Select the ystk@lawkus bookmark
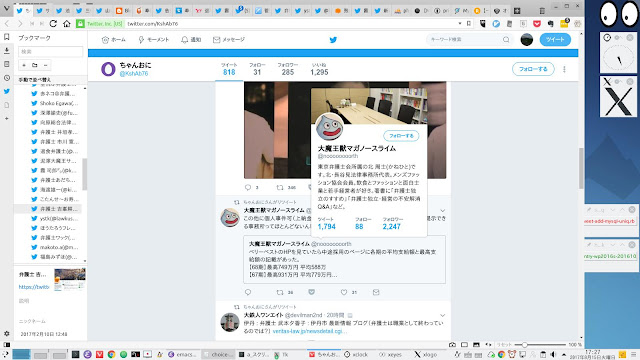The image size is (640, 360). 55,218
